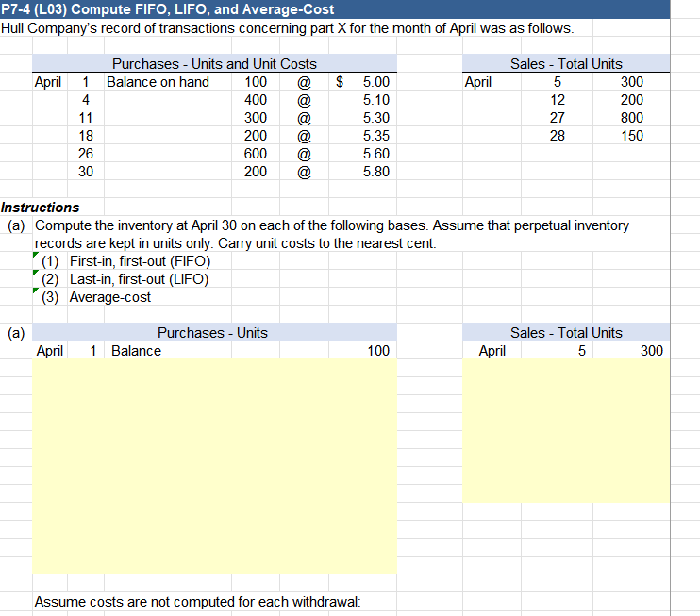The height and width of the screenshot is (616, 700).
Task: Click the 'First-in, first-out (FIFO)' cell
Action: pos(141,261)
